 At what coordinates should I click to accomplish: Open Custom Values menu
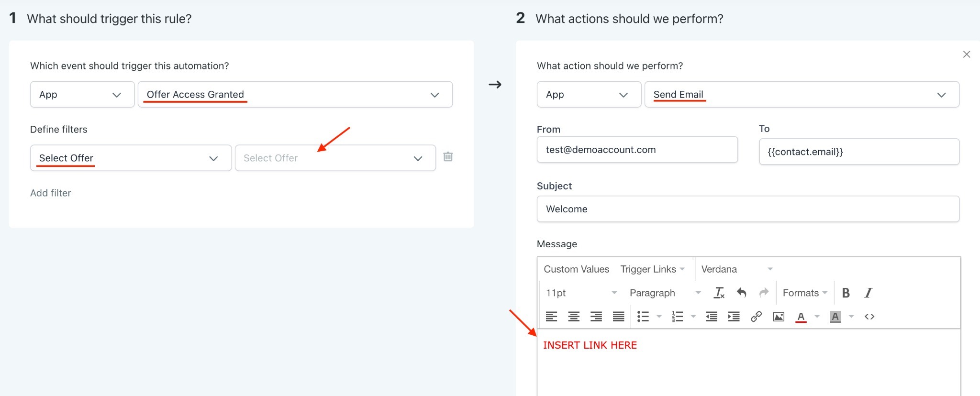coord(576,269)
